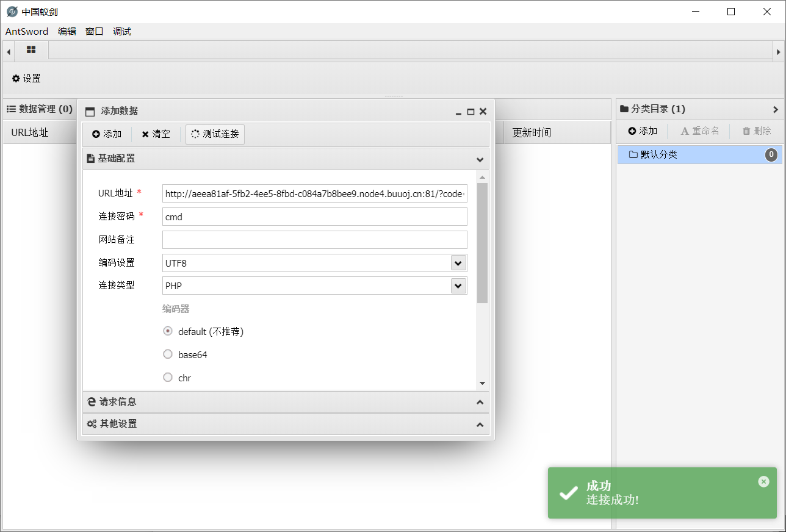Minimize the 添加数据 dialog
The width and height of the screenshot is (786, 532).
click(x=458, y=112)
